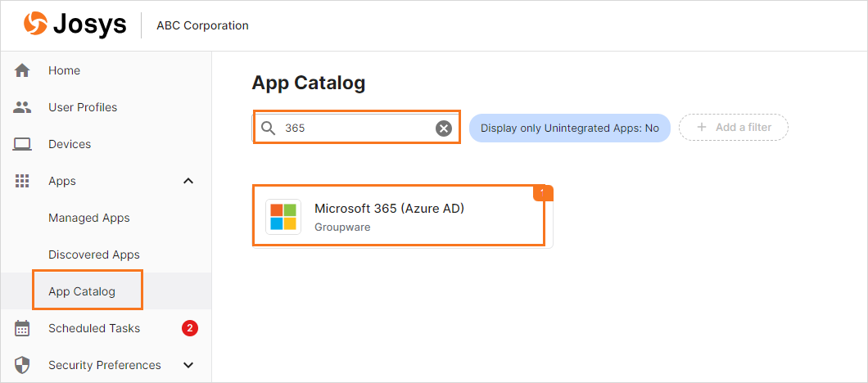Collapse the Apps menu chevron

pos(189,181)
